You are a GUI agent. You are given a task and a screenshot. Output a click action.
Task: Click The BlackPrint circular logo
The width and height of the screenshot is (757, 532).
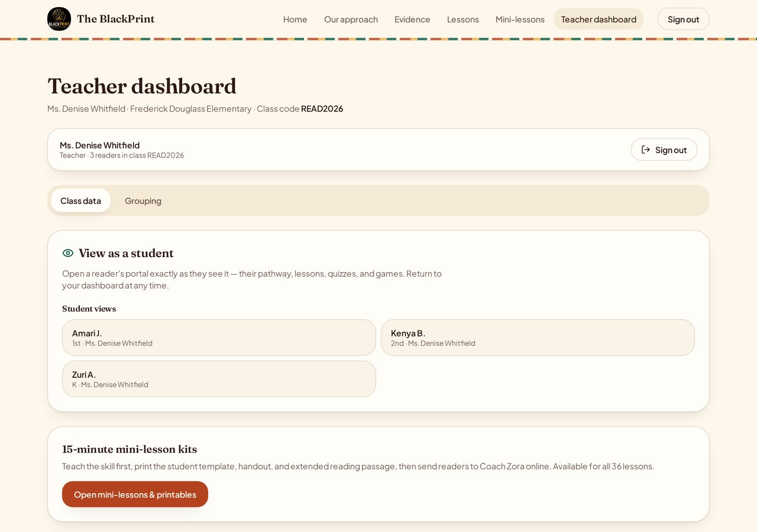click(59, 19)
